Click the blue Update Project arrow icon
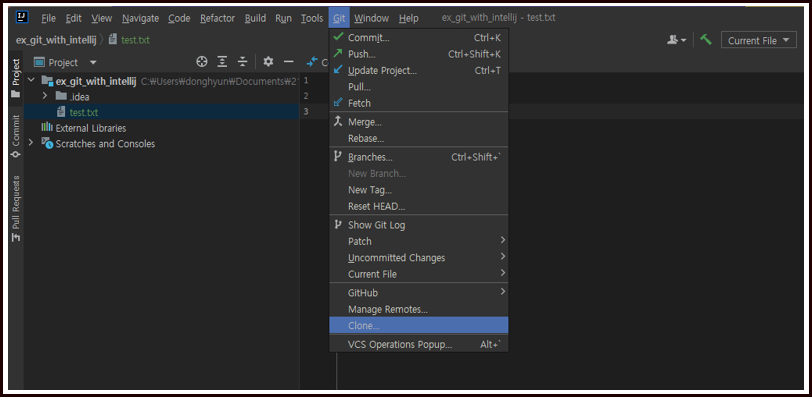 coord(338,69)
